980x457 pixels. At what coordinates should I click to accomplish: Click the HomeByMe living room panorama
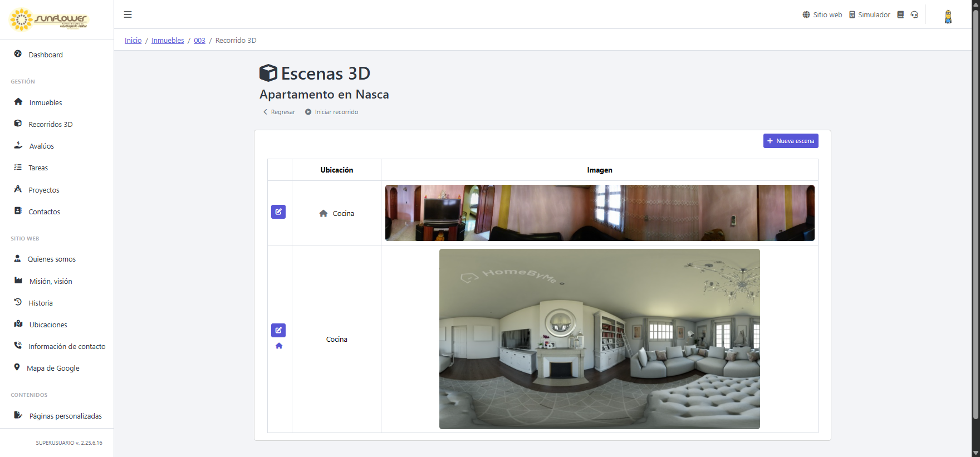600,339
